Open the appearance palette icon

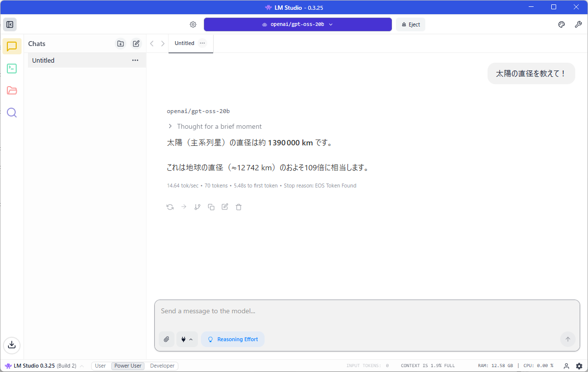coord(562,24)
